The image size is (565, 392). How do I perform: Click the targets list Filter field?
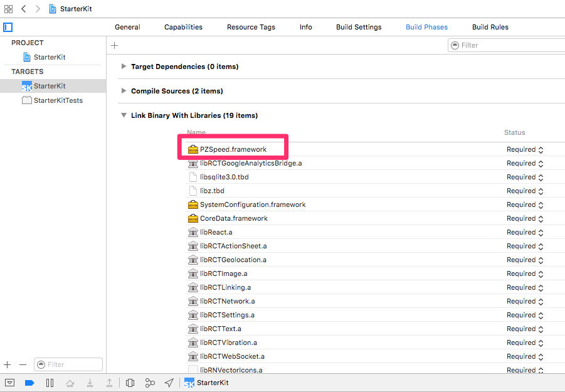tap(68, 364)
